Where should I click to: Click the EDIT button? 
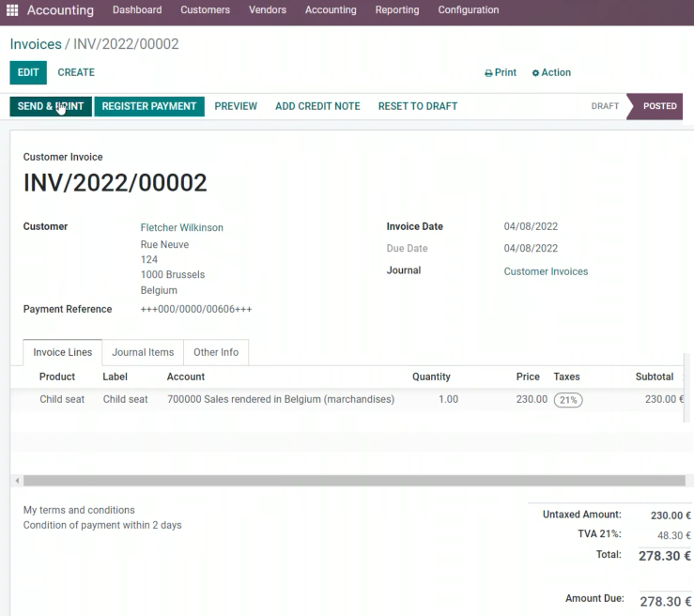click(28, 72)
